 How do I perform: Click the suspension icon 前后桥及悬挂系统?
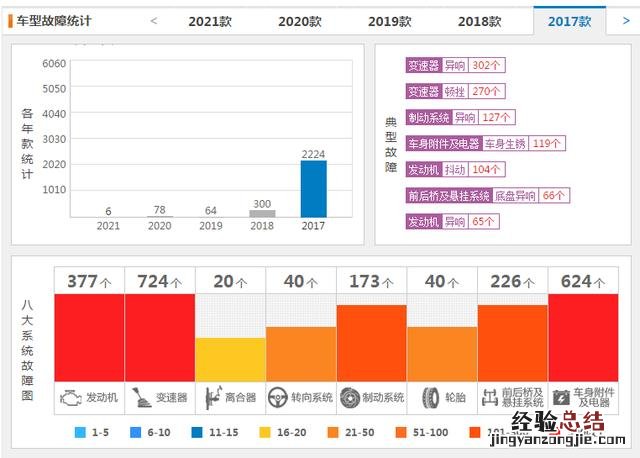489,397
